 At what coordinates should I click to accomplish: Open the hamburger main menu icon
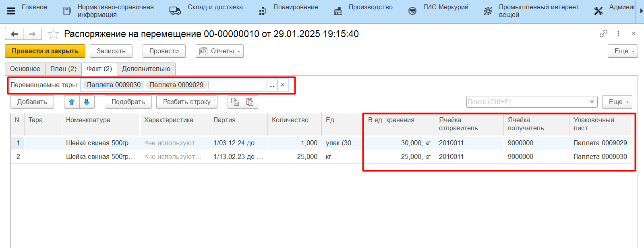click(x=11, y=11)
